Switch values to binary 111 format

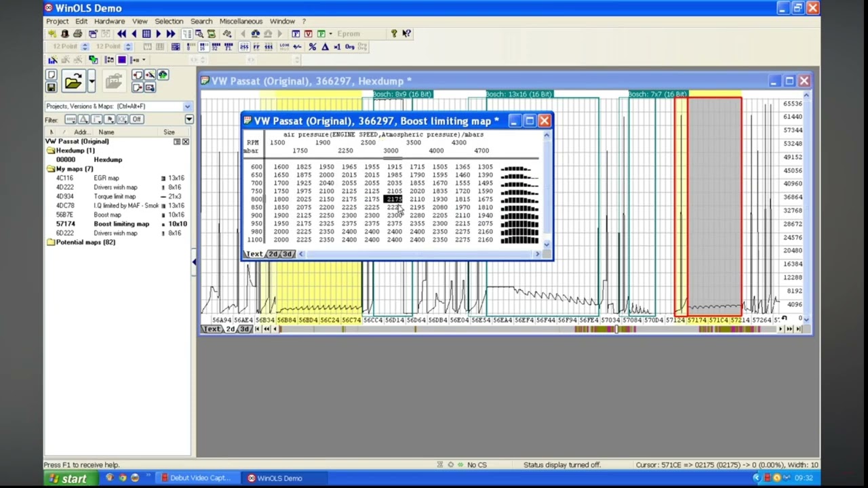coord(269,47)
